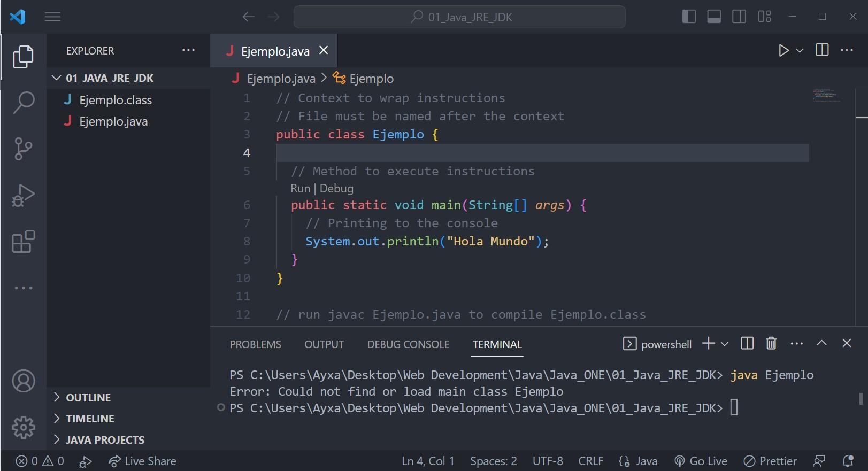Open the launch profile dropdown arrow
Viewport: 868px width, 471px height.
tap(725, 344)
